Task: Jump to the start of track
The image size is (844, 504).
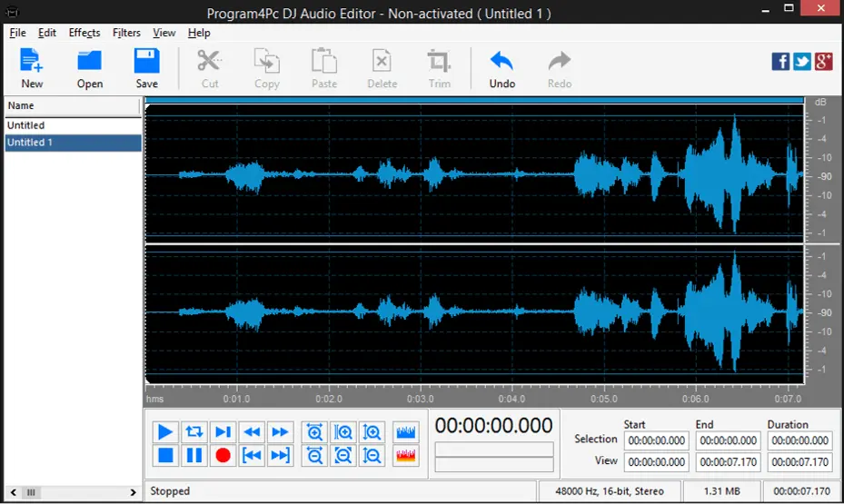Action: click(x=252, y=456)
